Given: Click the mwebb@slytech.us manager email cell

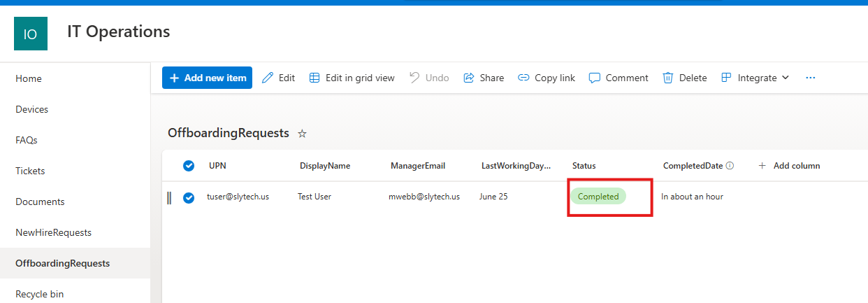Looking at the screenshot, I should point(424,197).
